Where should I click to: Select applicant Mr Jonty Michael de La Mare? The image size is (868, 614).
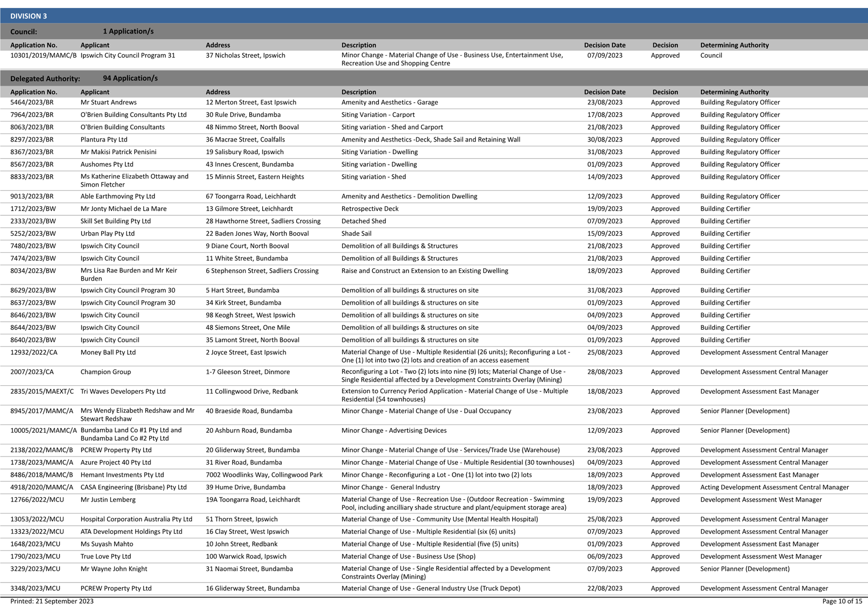(124, 209)
